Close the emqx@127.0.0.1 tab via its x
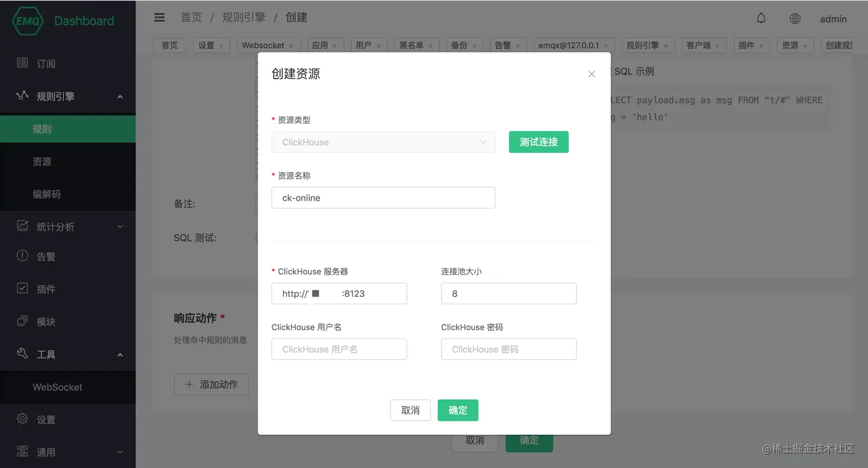The image size is (868, 468). click(x=606, y=46)
